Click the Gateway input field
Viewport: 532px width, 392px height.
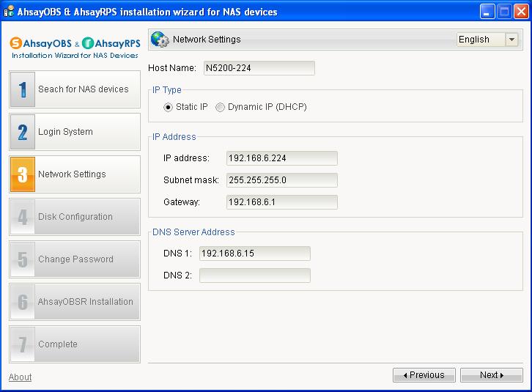(x=282, y=202)
